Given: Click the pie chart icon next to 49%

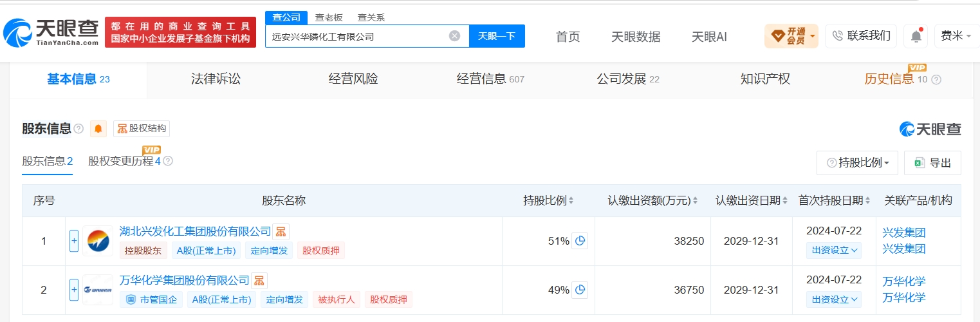Looking at the screenshot, I should click(x=580, y=290).
